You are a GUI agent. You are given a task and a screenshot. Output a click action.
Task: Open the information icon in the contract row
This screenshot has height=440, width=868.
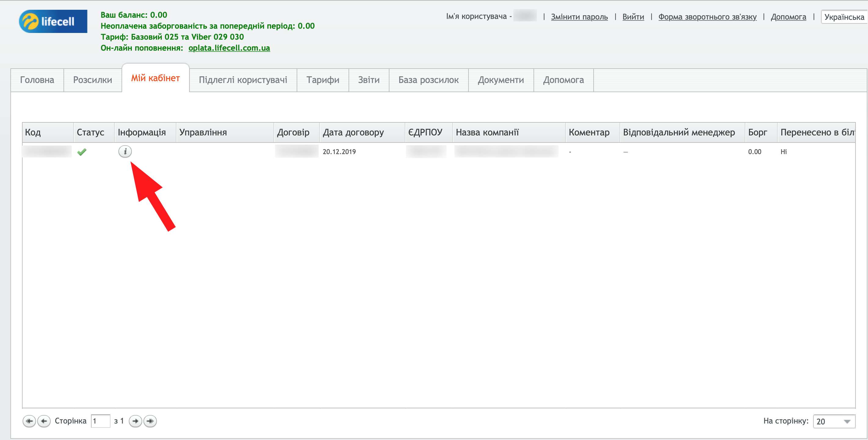(x=125, y=152)
